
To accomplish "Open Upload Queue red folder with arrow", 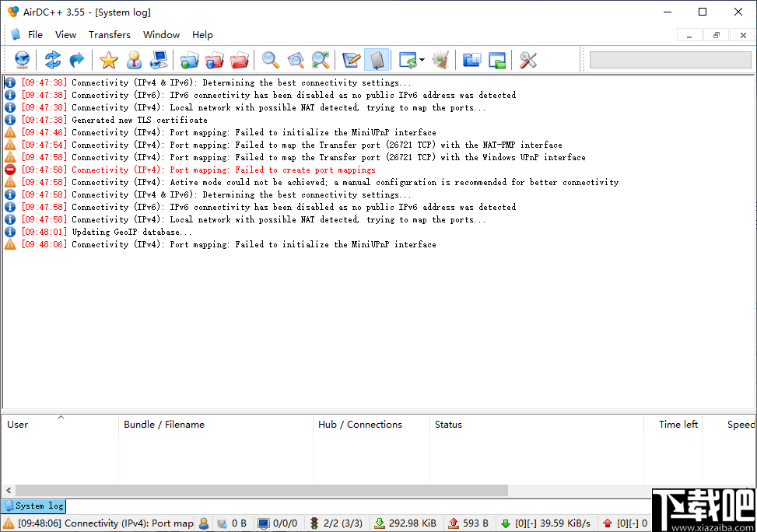I will (x=215, y=61).
